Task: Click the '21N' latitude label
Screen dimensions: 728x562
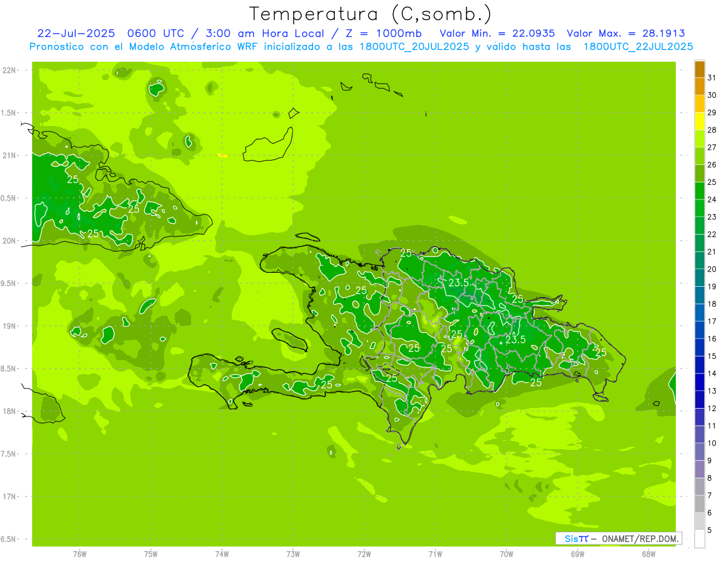Action: (10, 156)
